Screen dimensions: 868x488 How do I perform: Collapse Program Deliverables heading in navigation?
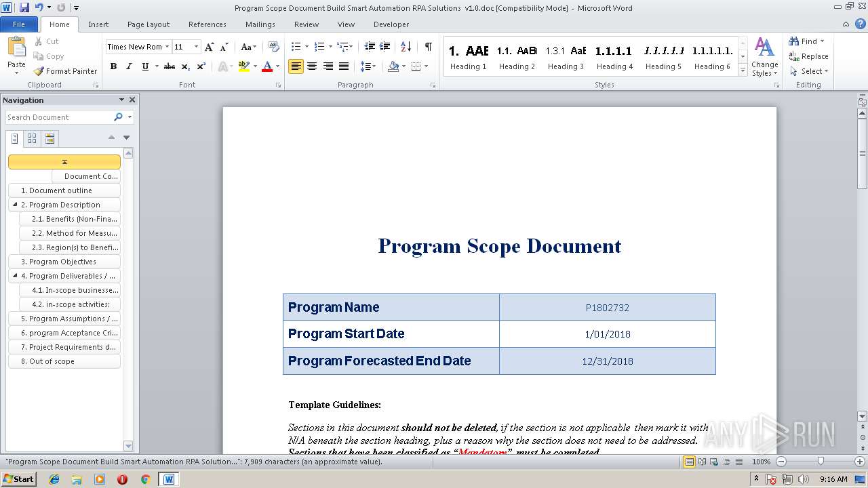[15, 275]
